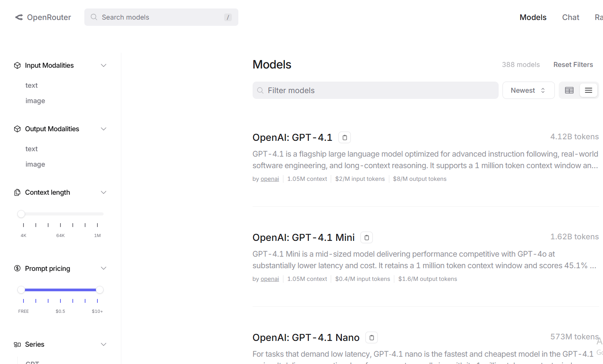Click the $0.5 pricing slider label

(60, 311)
